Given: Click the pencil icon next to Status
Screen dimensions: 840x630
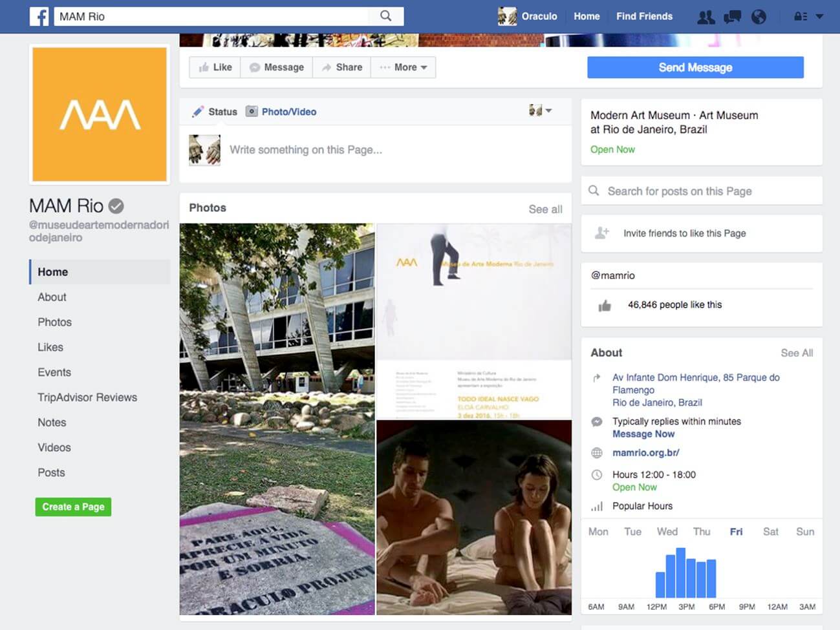Looking at the screenshot, I should [198, 112].
